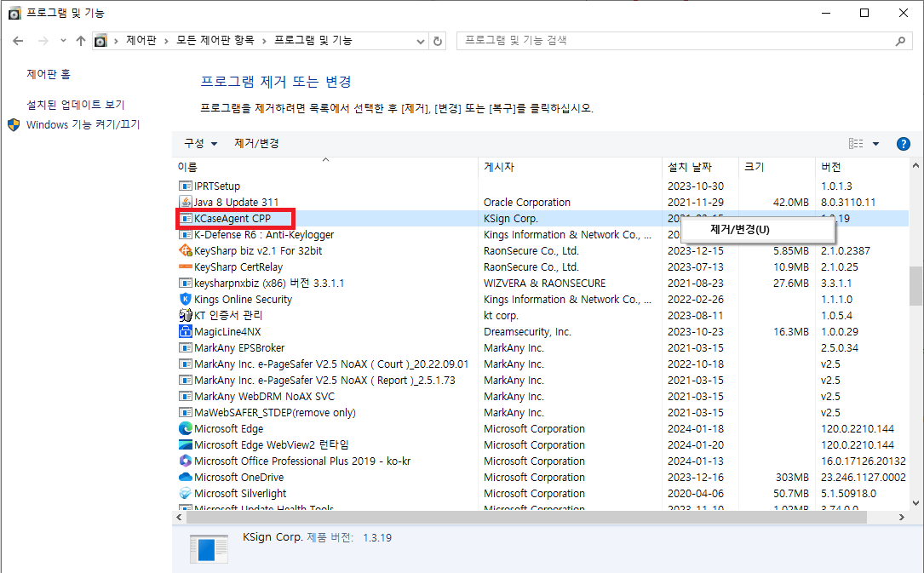Click the KeySharp CertRelay icon

(186, 266)
